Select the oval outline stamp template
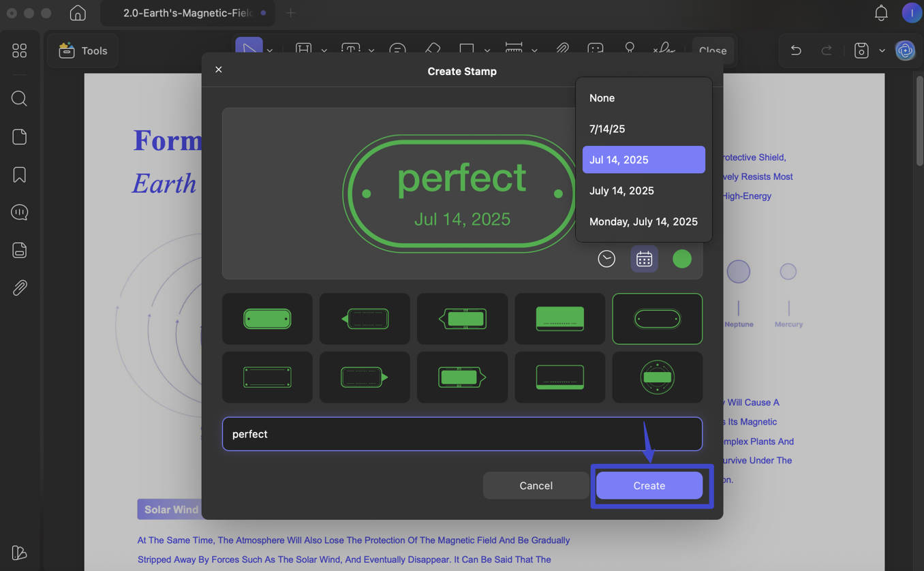 tap(658, 318)
